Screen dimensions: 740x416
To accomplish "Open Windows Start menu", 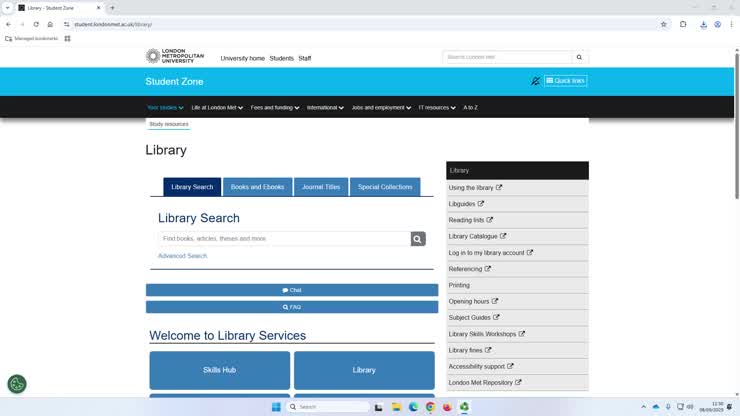I will [276, 407].
